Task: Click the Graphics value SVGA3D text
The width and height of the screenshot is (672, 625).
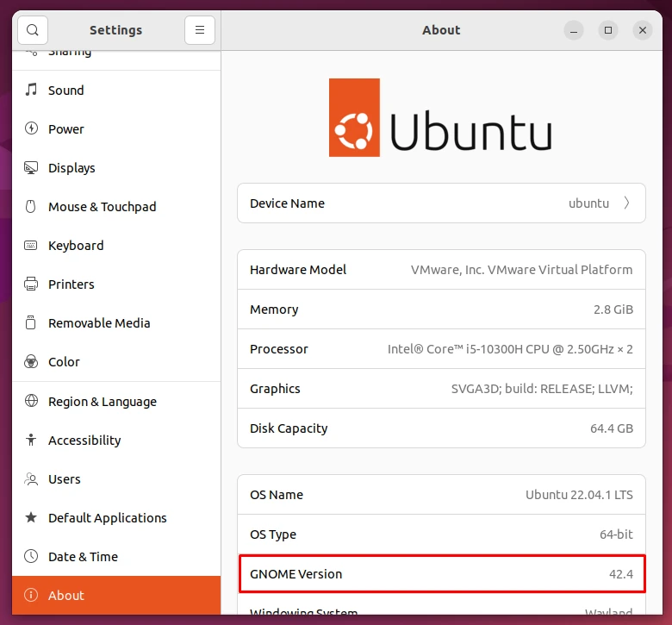Action: point(542,389)
